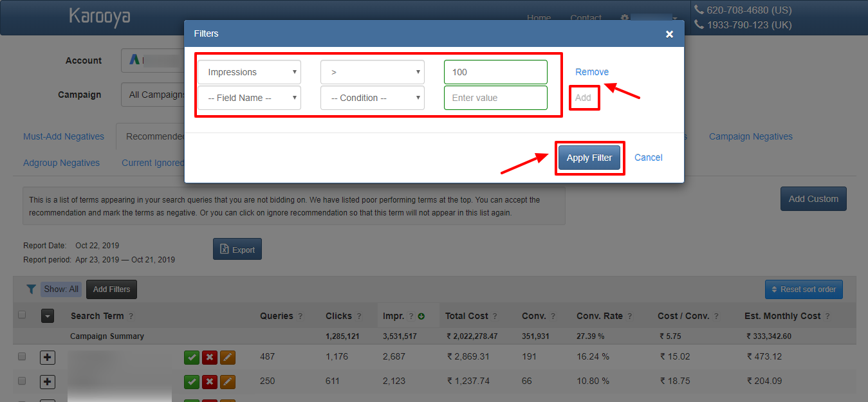868x402 pixels.
Task: Click the Remove filter link
Action: 592,72
